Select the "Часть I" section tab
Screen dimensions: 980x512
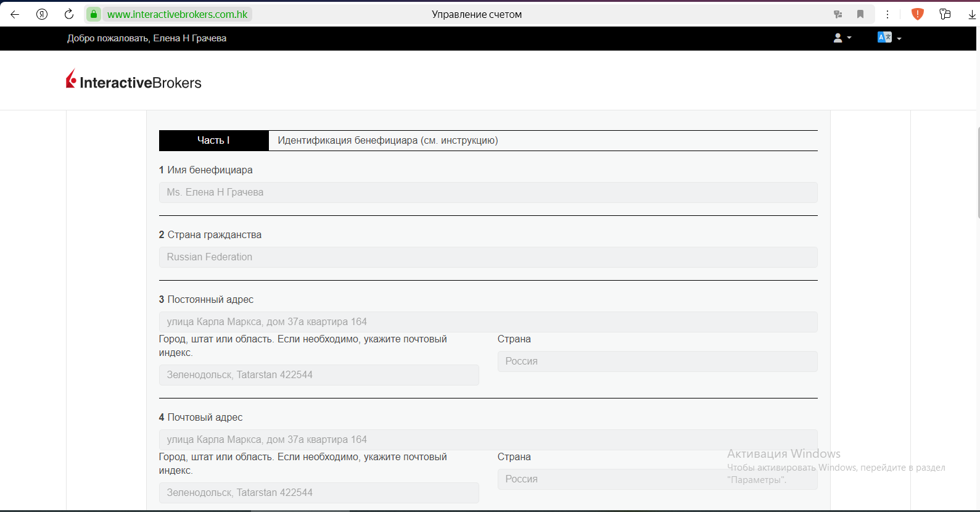tap(214, 141)
